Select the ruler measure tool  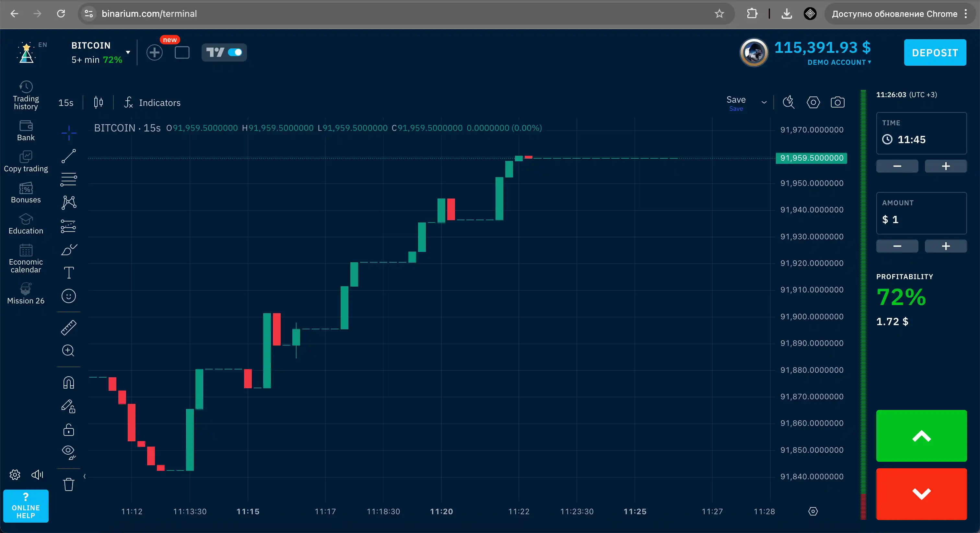(x=69, y=327)
